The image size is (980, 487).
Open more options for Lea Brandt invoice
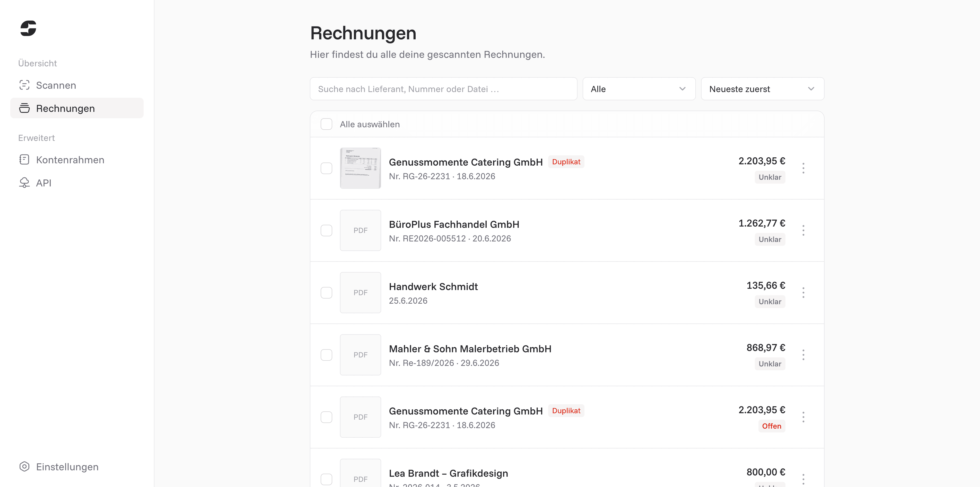(803, 479)
